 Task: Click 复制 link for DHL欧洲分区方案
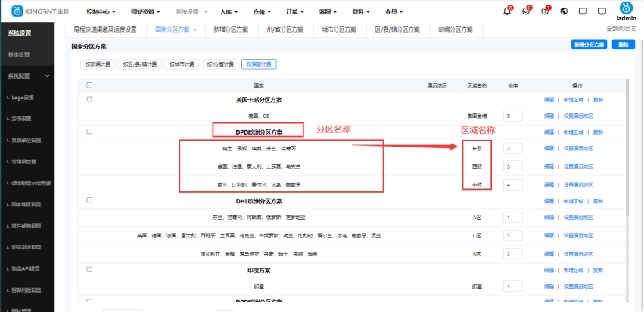[x=598, y=201]
